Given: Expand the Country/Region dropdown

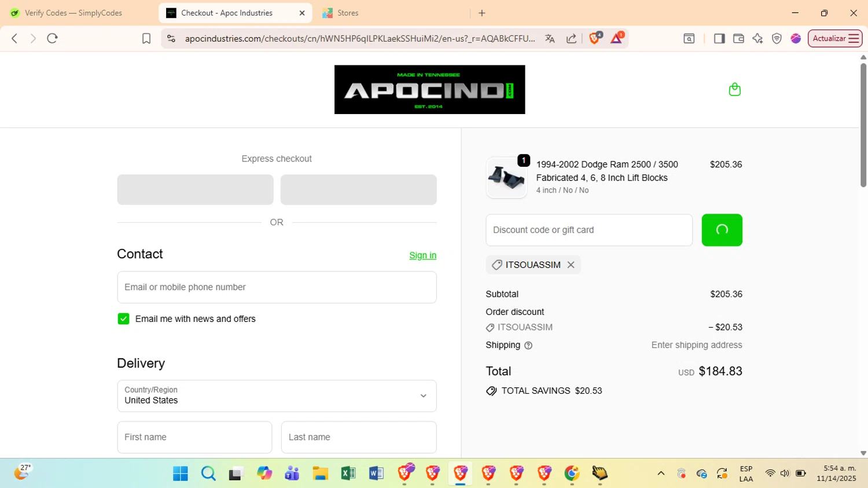Looking at the screenshot, I should [277, 396].
